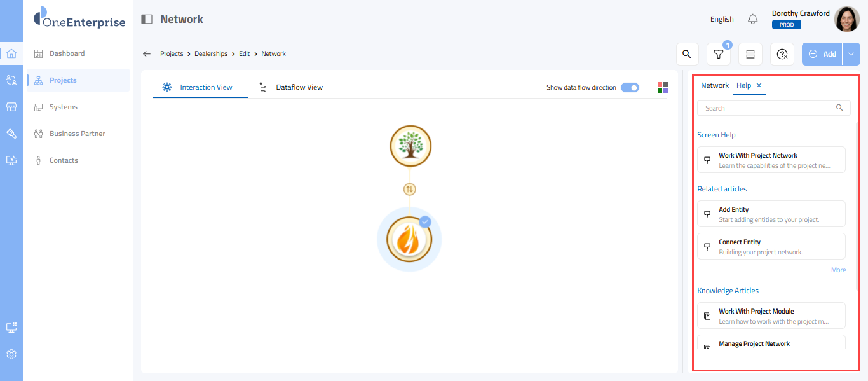
Task: Open the English language selector
Action: tap(722, 19)
